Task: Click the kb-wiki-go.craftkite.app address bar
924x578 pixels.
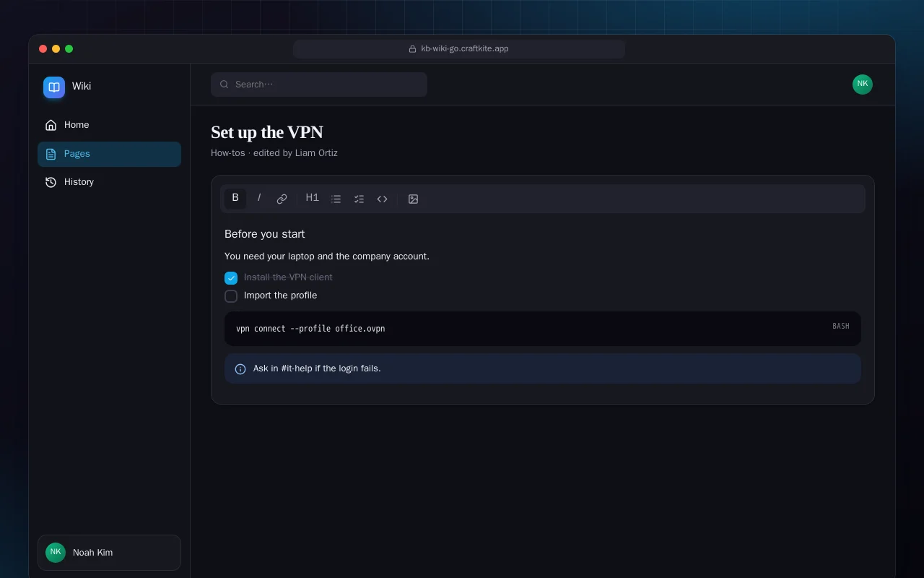Action: (x=459, y=49)
